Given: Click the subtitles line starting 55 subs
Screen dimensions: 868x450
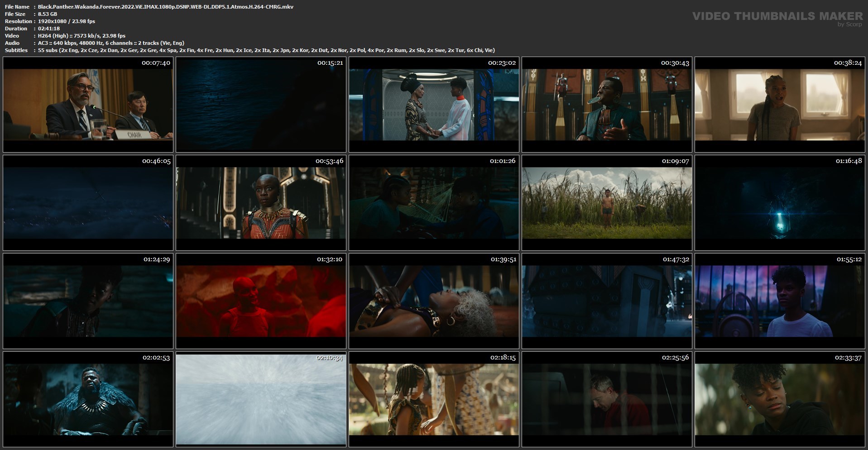Looking at the screenshot, I should [266, 50].
